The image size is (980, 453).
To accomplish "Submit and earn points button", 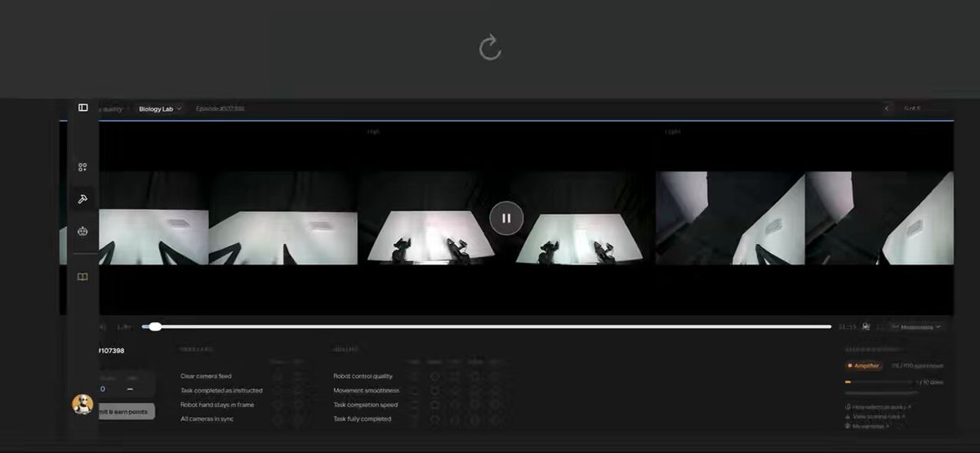I will (x=124, y=412).
